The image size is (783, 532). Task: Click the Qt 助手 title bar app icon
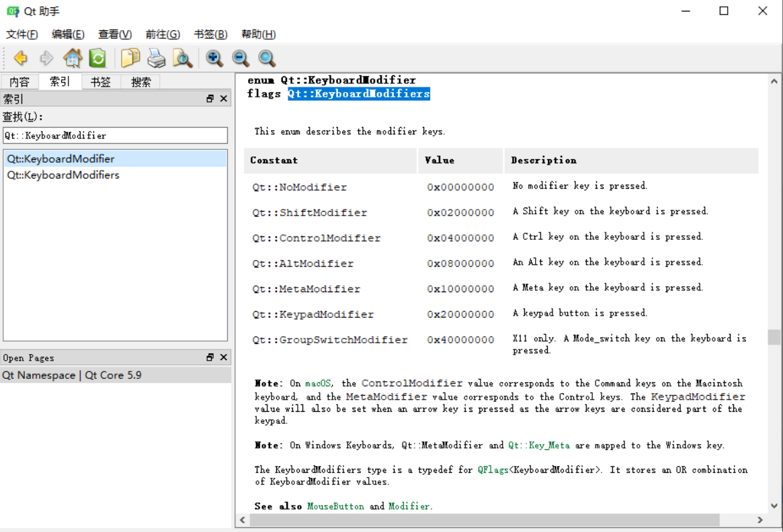13,11
